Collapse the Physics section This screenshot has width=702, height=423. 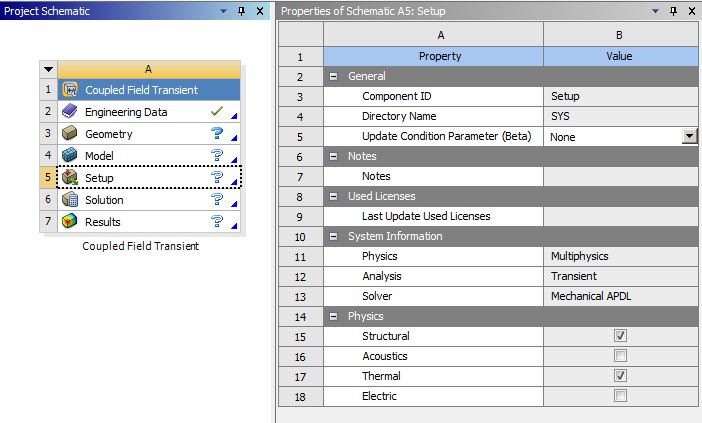pyautogui.click(x=334, y=316)
